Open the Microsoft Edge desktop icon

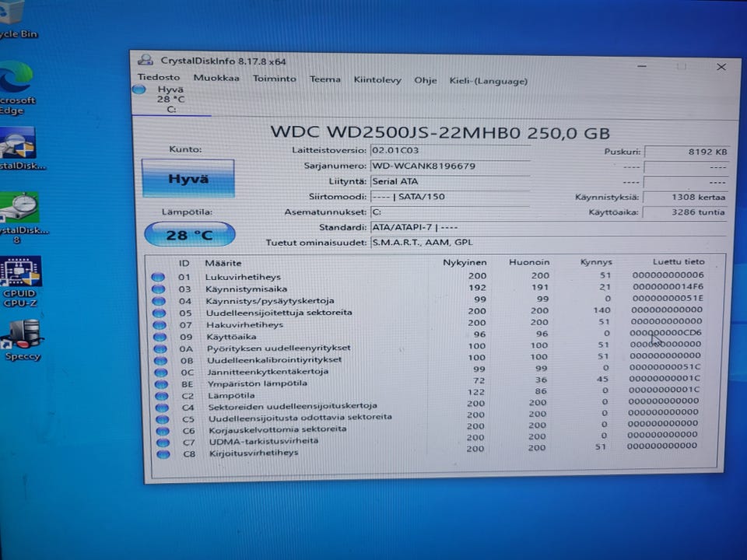pyautogui.click(x=17, y=88)
